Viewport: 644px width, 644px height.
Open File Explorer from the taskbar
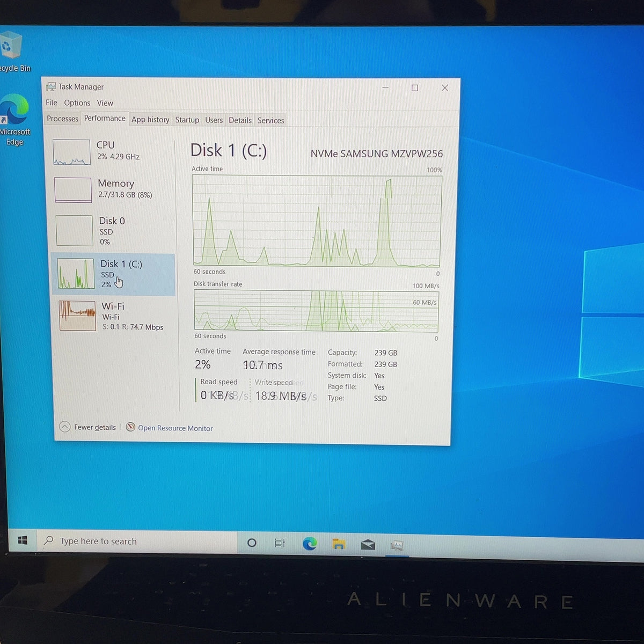339,544
